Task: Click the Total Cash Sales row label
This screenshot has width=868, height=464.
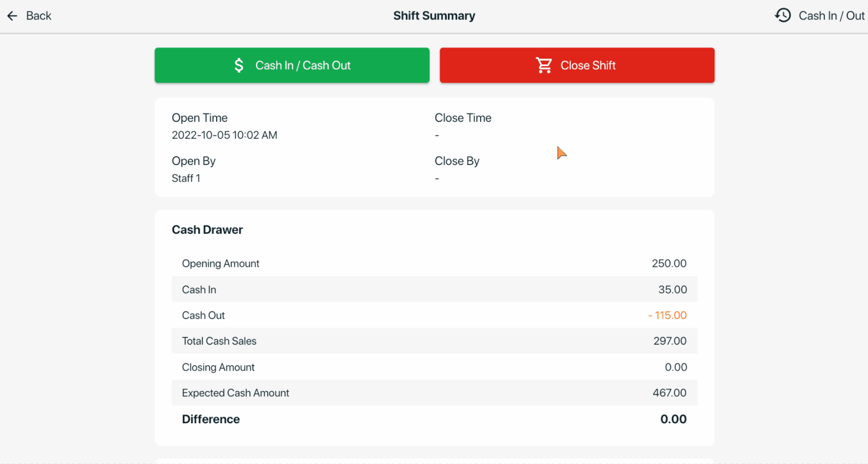Action: click(x=219, y=341)
